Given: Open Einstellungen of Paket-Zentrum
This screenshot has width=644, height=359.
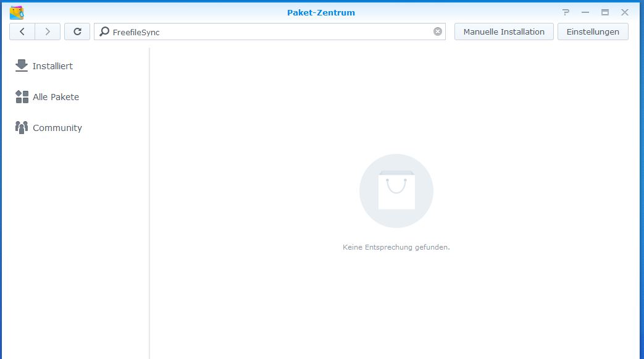Looking at the screenshot, I should [593, 32].
